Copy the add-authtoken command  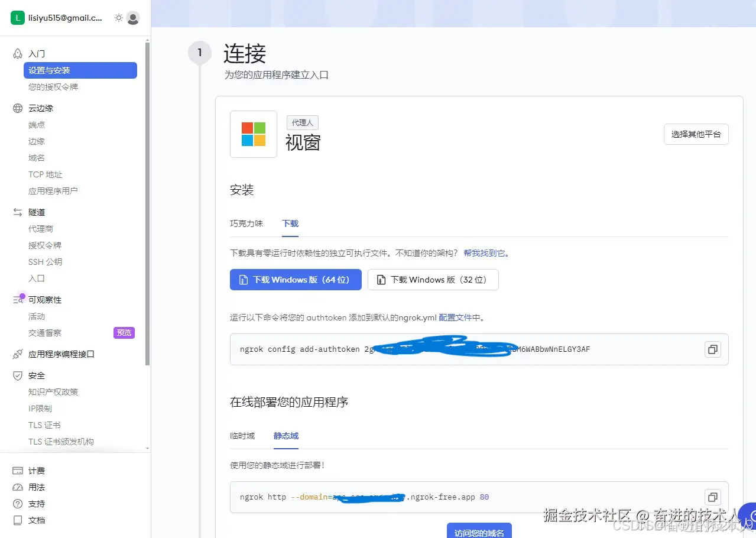[713, 349]
